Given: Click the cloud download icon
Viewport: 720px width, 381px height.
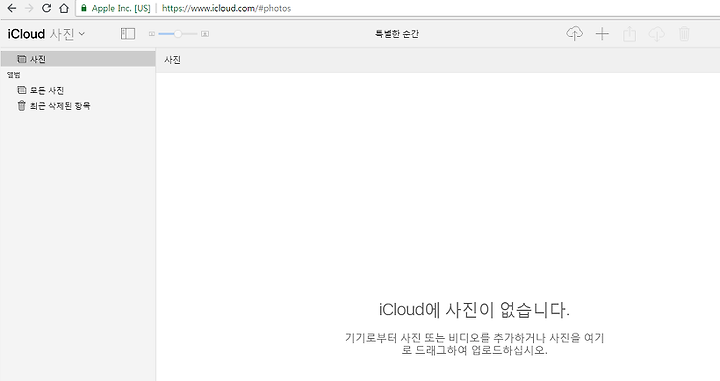Looking at the screenshot, I should tap(657, 34).
